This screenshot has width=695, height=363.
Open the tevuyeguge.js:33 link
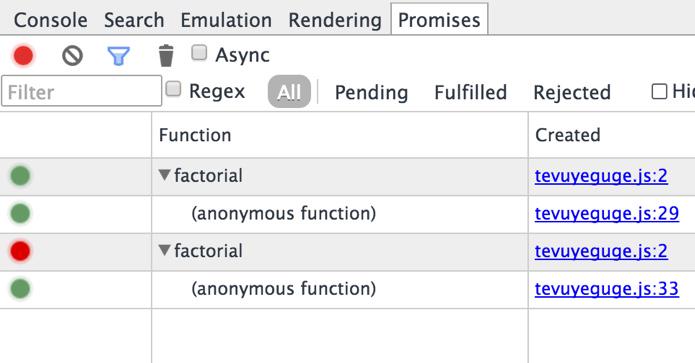[606, 289]
